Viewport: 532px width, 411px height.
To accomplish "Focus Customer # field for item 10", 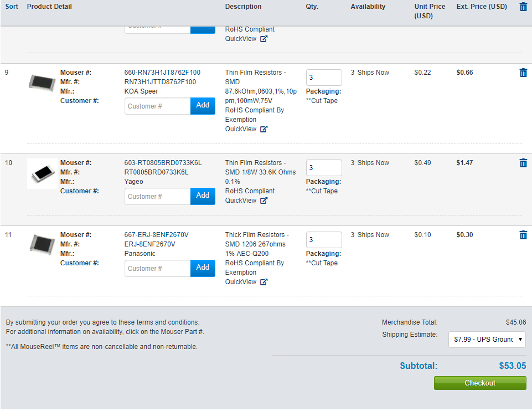I will point(157,197).
